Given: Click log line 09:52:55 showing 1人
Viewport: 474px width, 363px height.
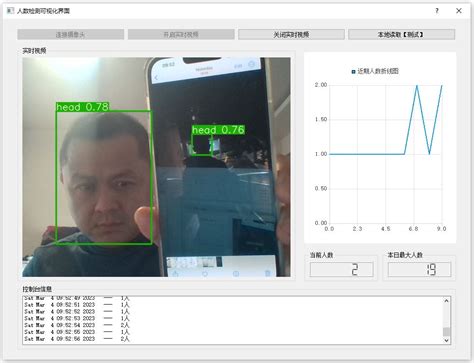Looking at the screenshot, I should (x=77, y=332).
